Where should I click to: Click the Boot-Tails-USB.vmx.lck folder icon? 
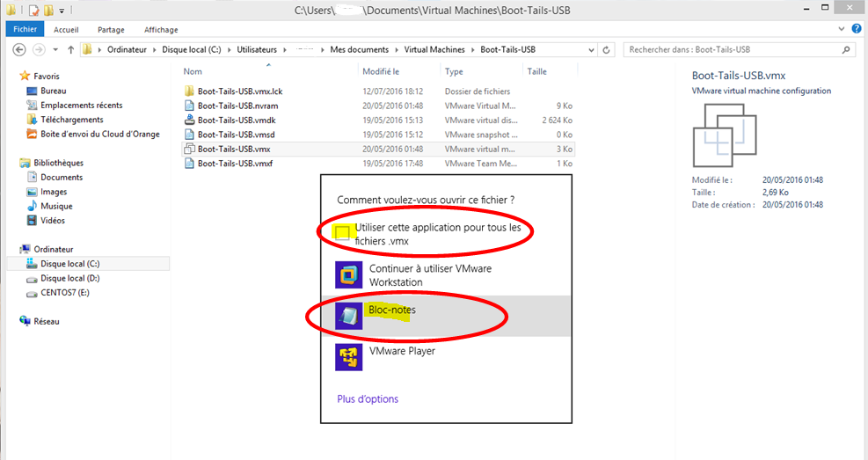(x=189, y=91)
